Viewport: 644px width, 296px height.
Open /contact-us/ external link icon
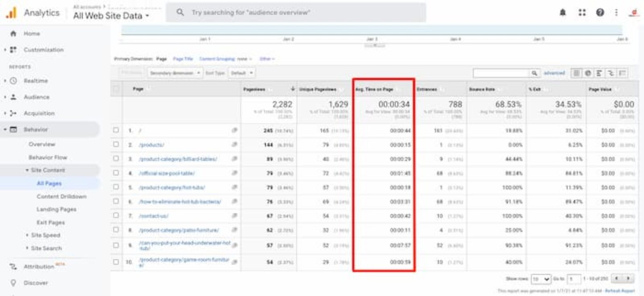pyautogui.click(x=234, y=216)
